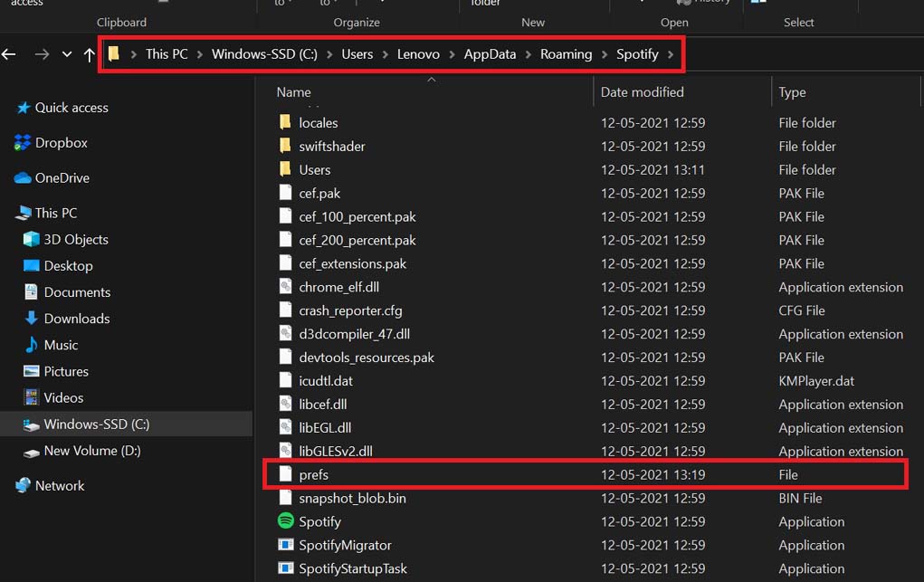Go back with the Back arrow
Screen dimensions: 924x582
pos(9,54)
